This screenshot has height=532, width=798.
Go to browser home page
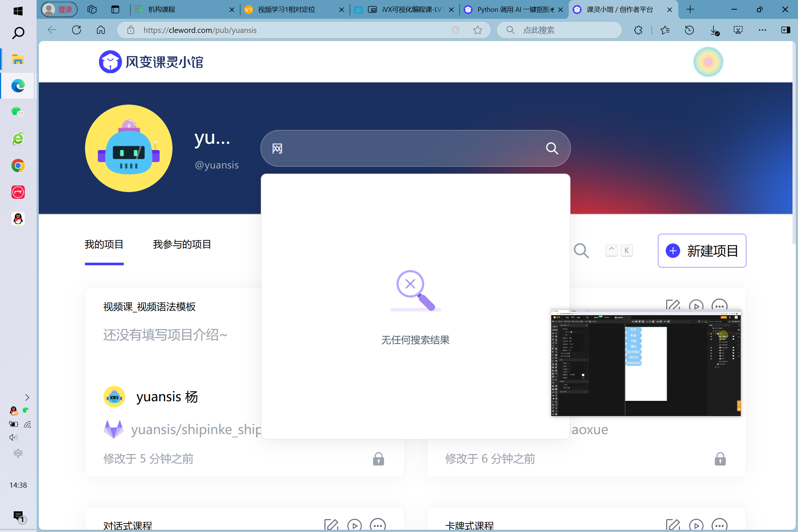coord(101,30)
